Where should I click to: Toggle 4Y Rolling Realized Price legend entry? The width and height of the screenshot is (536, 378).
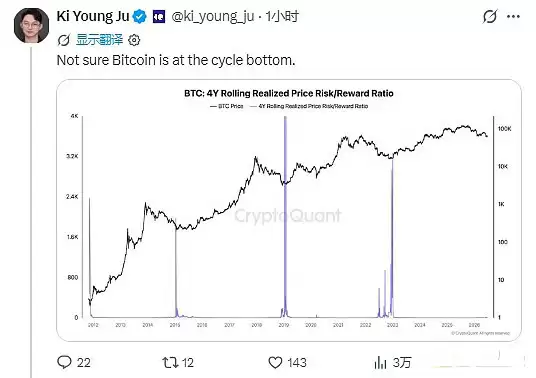click(309, 106)
